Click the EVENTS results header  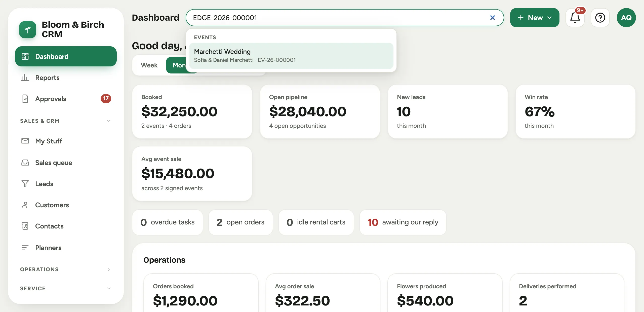coord(205,37)
